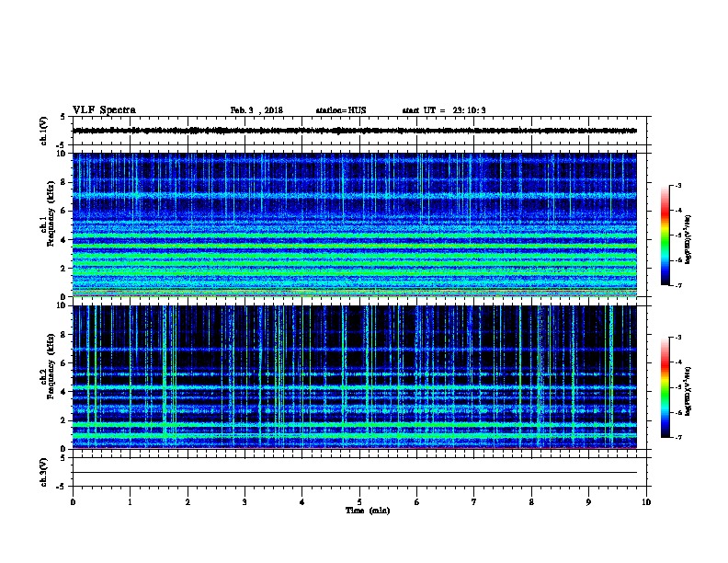Click the "10" frequency tick on ch.1 spectrogram
The image size is (728, 563).
[x=62, y=154]
